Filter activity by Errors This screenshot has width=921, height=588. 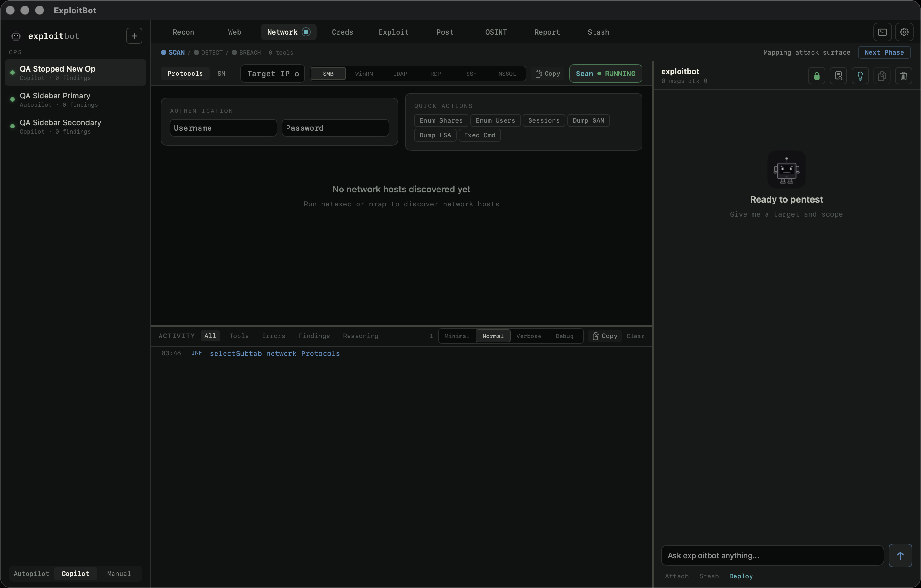click(x=273, y=336)
